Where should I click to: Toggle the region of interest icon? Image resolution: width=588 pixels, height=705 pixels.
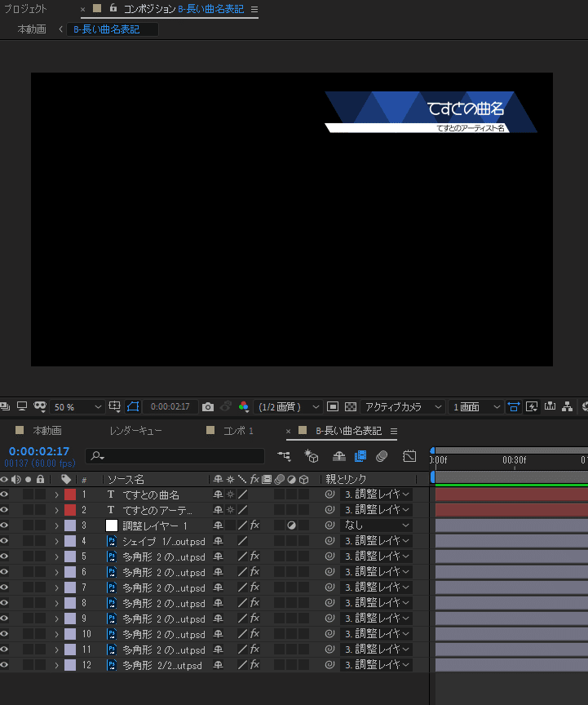click(333, 407)
